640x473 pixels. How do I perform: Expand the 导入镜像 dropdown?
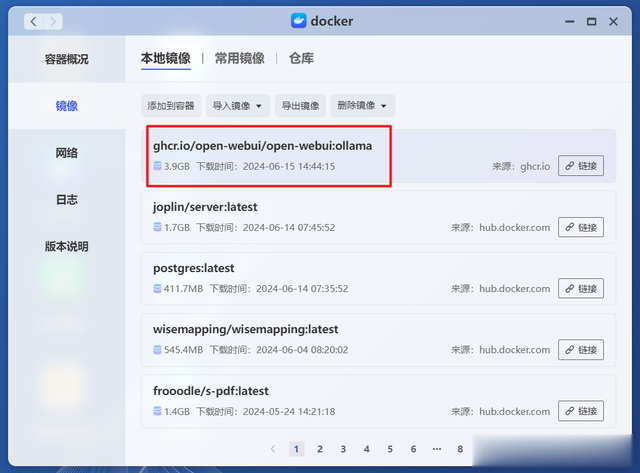(238, 106)
